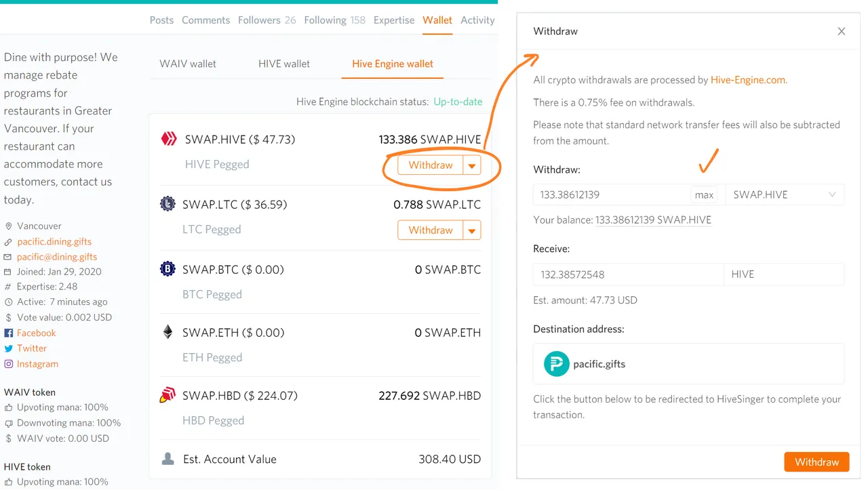868x490 pixels.
Task: Open the Twitter profile link
Action: click(32, 348)
